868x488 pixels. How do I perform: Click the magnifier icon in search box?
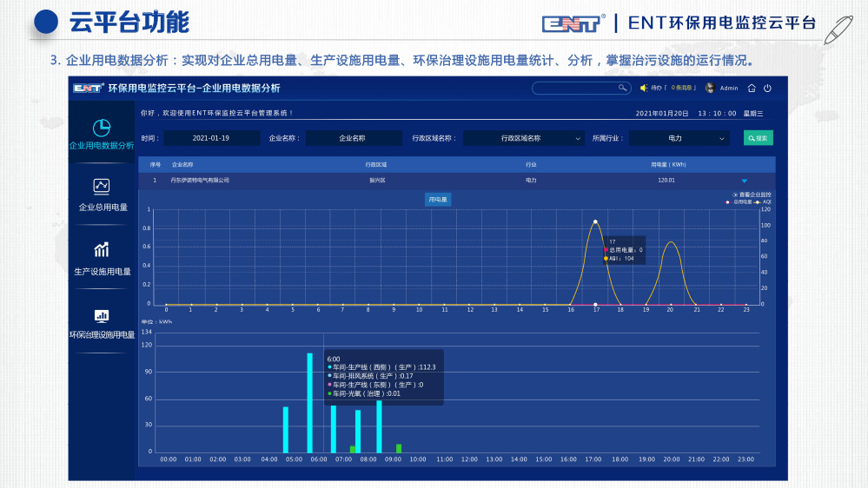[x=622, y=88]
